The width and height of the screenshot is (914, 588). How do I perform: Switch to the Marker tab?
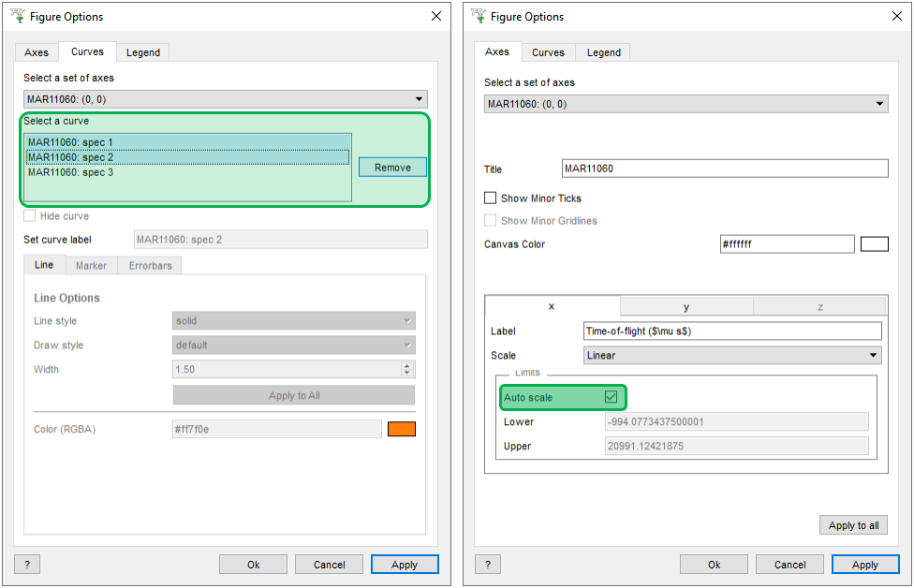coord(91,266)
